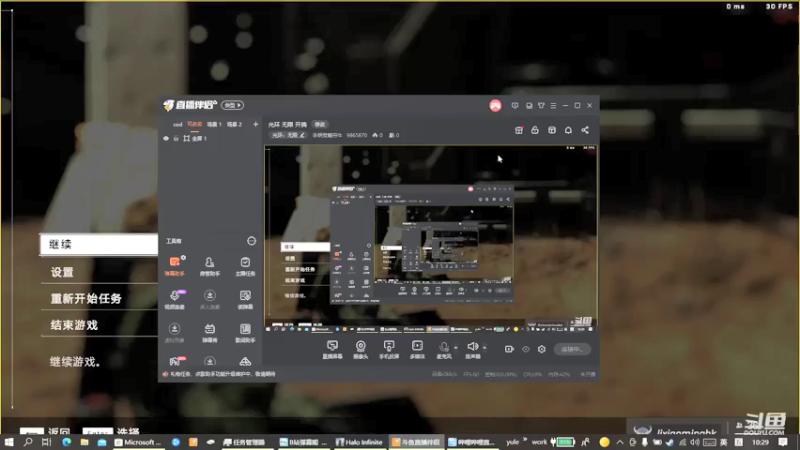This screenshot has height=450, width=800.
Task: Click the stream preview area
Action: (431, 239)
